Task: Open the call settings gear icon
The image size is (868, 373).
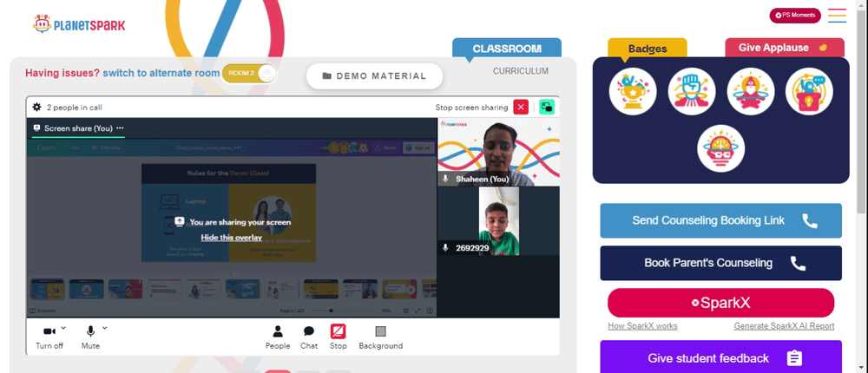Action: [x=36, y=108]
